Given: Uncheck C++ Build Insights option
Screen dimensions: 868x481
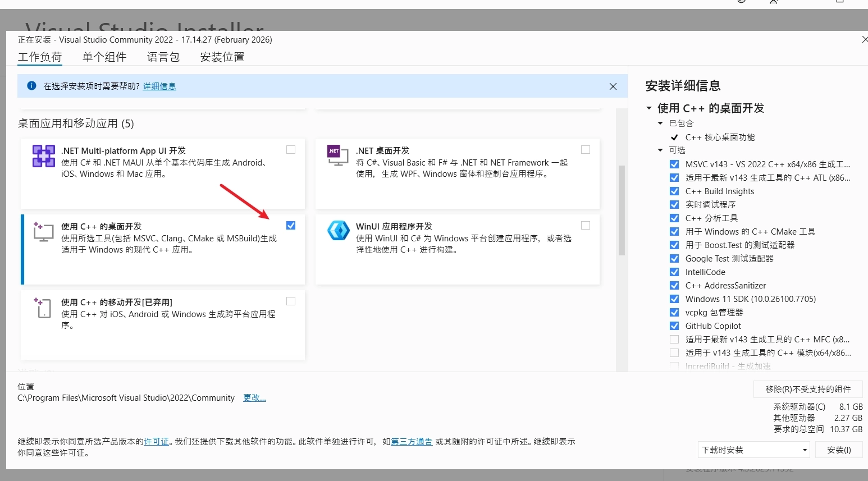Looking at the screenshot, I should click(x=674, y=191).
